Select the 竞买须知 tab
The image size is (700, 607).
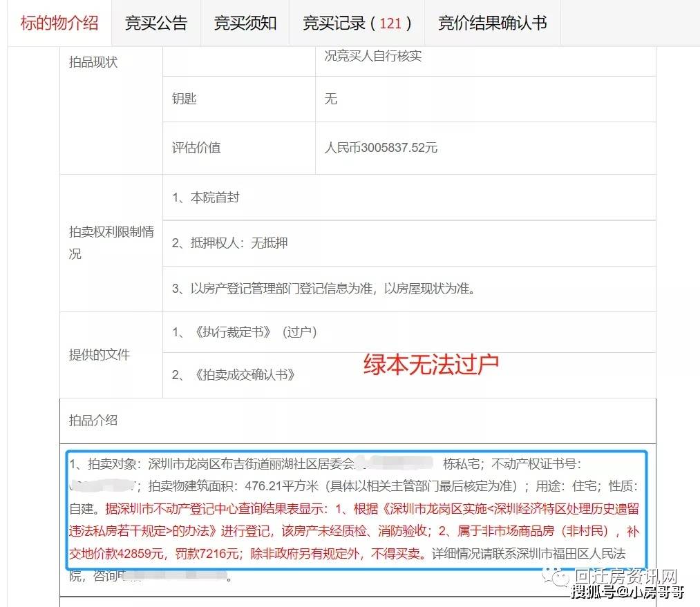pos(245,23)
